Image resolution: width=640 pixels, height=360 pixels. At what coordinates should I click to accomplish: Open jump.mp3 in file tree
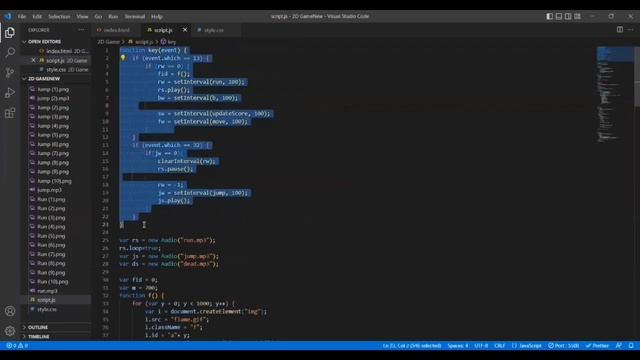[49, 190]
